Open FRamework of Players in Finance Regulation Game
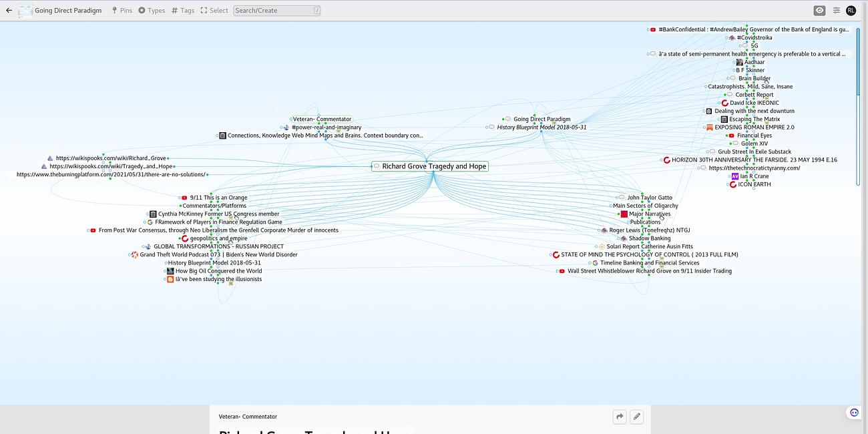This screenshot has height=434, width=868. click(x=218, y=222)
